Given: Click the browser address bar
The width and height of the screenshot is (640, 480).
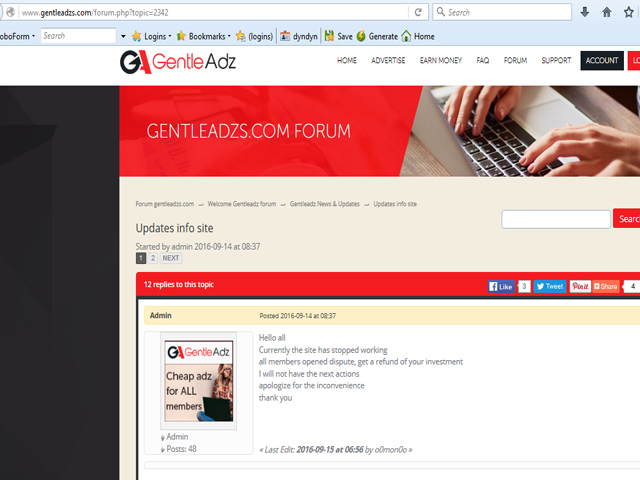Looking at the screenshot, I should coord(214,12).
